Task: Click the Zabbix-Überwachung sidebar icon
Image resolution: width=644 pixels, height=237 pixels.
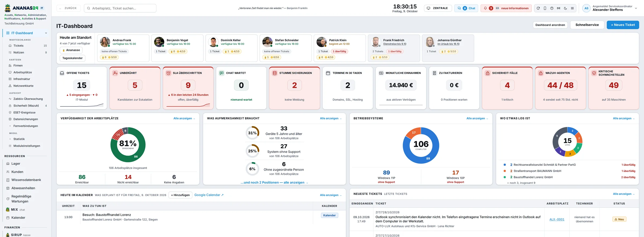Action: coord(10,99)
